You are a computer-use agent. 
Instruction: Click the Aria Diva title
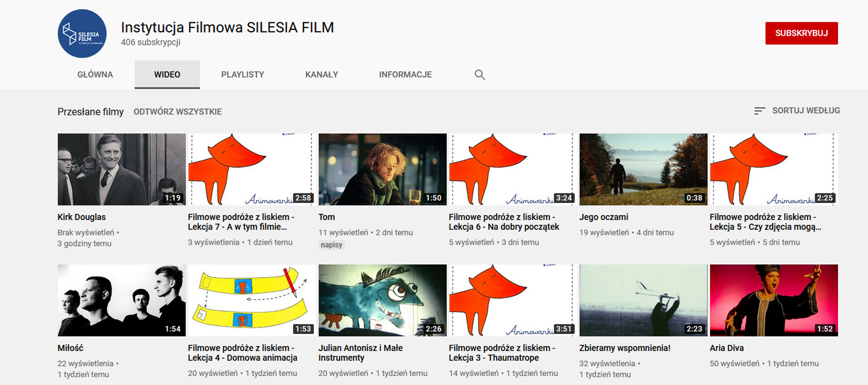[727, 348]
